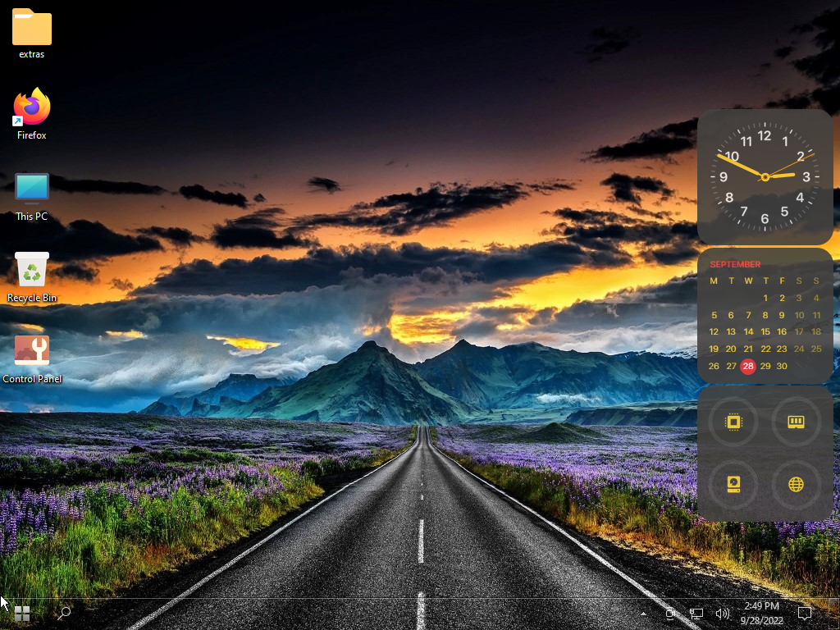
Task: Click day 7 in calendar widget
Action: tap(748, 315)
